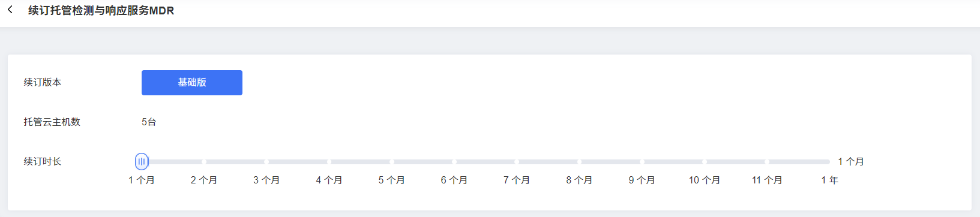Jump the slider to 1 年
The height and width of the screenshot is (217, 980).
[x=828, y=162]
